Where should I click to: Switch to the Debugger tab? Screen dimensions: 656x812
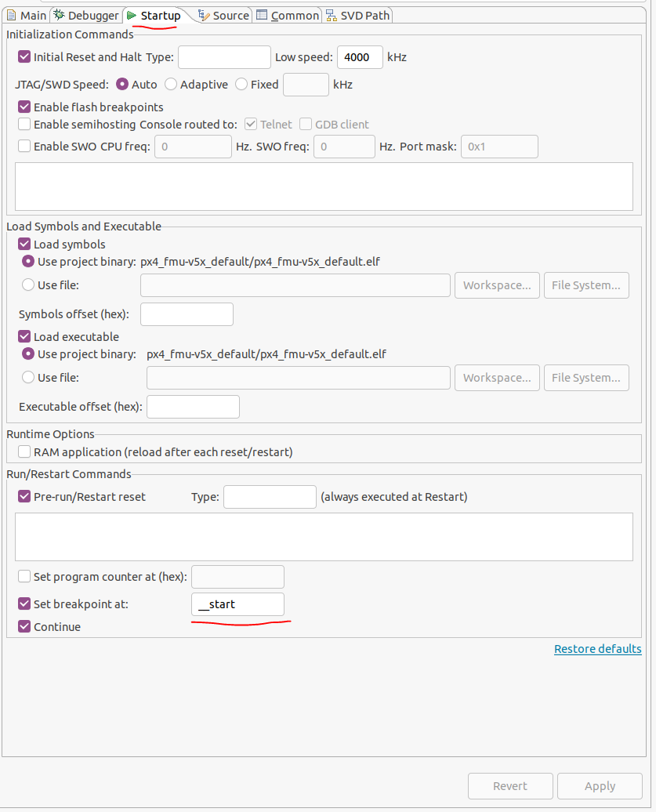pos(86,16)
